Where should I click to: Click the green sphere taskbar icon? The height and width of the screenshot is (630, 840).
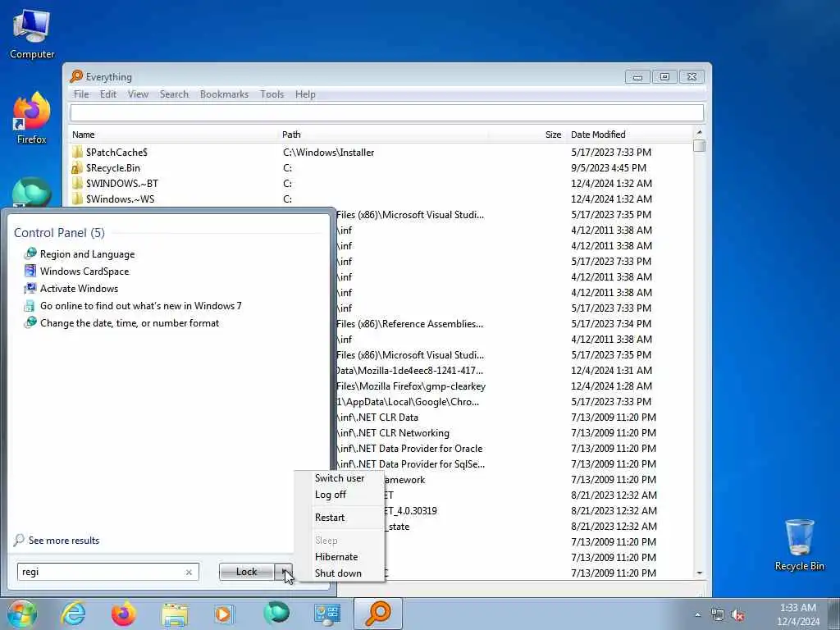point(276,613)
